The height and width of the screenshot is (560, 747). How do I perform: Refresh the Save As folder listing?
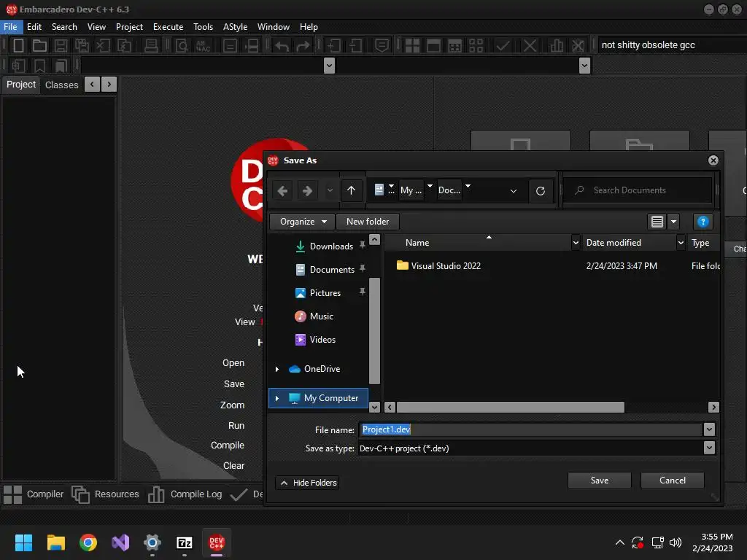541,191
